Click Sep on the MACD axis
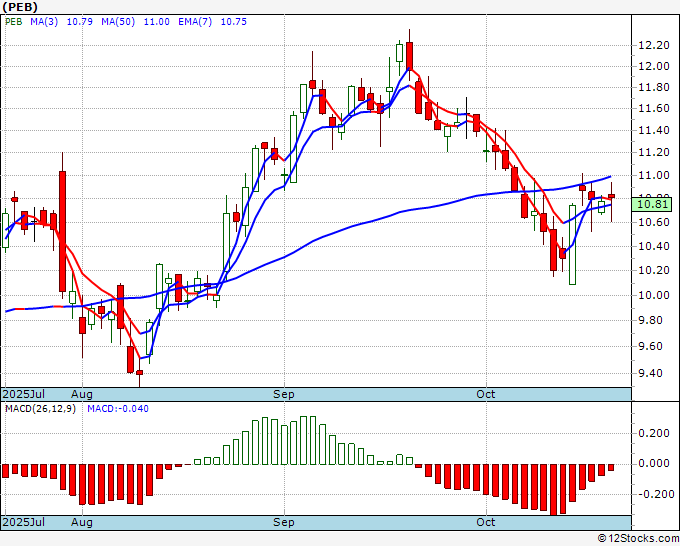Screen dimensions: 680x546 tap(284, 522)
